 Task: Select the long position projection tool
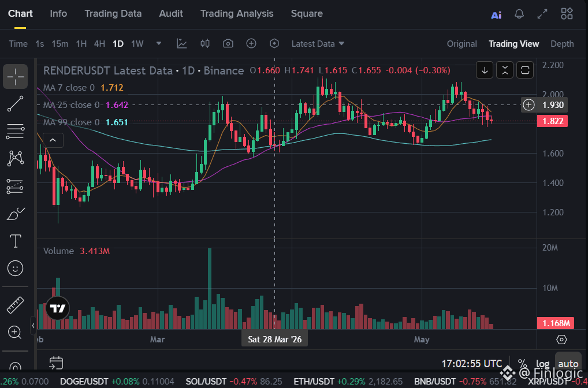(x=16, y=186)
